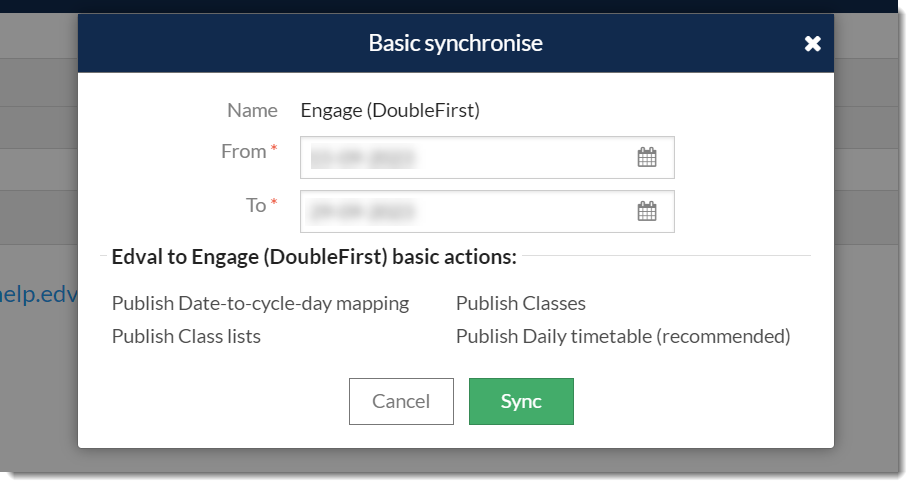Click the Engage (DoubleFirst) name value

[x=390, y=110]
